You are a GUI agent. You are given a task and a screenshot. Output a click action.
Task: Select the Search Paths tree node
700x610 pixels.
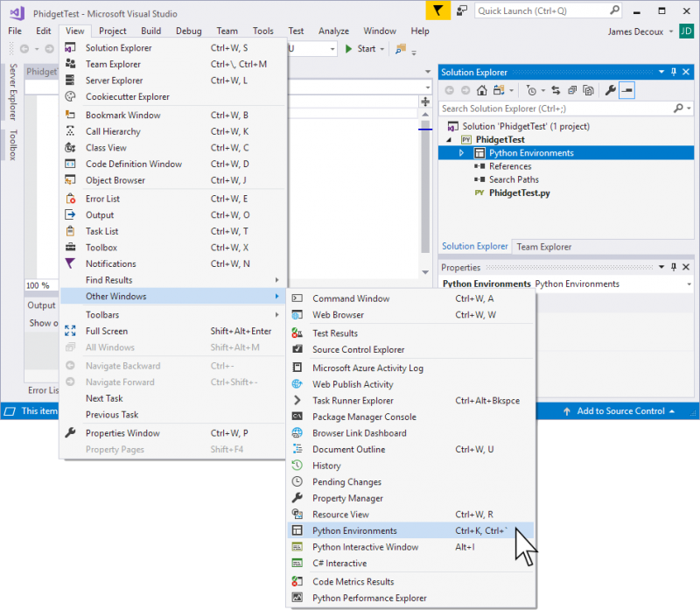coord(514,179)
